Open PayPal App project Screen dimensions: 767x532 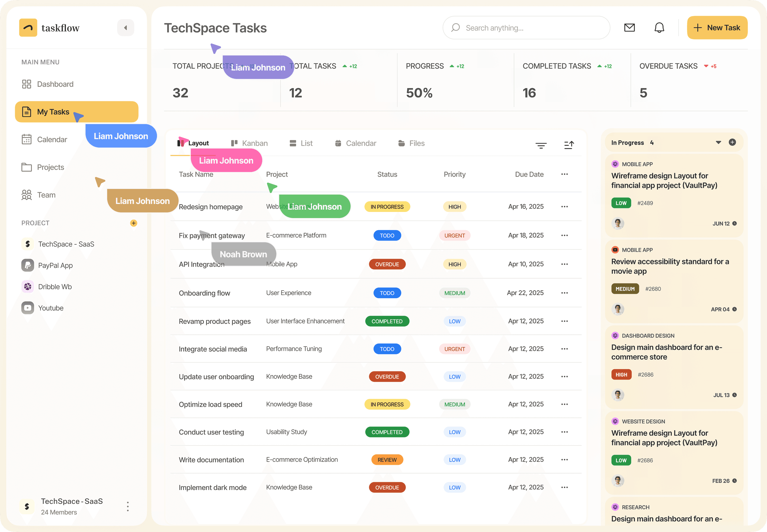pos(55,265)
